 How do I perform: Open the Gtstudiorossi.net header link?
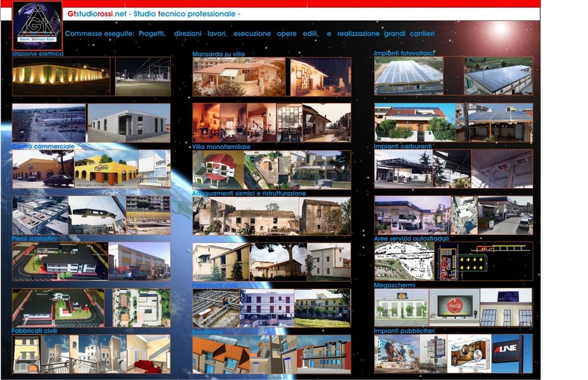tap(95, 14)
